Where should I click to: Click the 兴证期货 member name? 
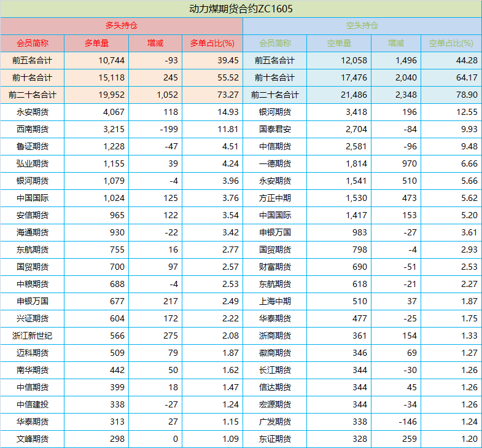click(x=33, y=319)
